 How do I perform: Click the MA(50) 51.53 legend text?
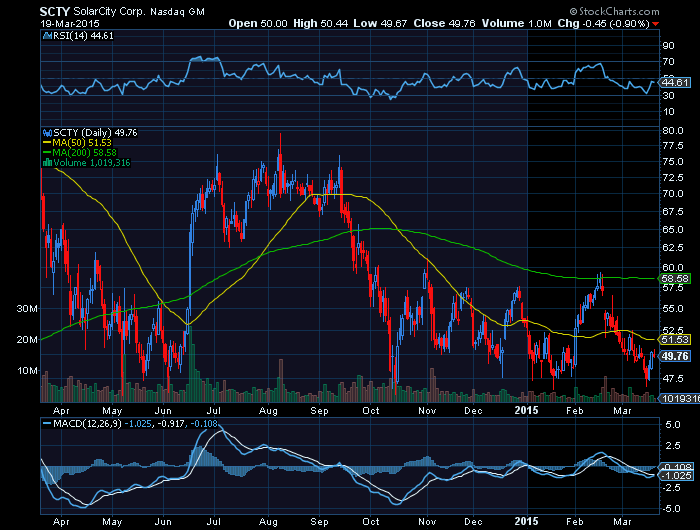click(82, 143)
